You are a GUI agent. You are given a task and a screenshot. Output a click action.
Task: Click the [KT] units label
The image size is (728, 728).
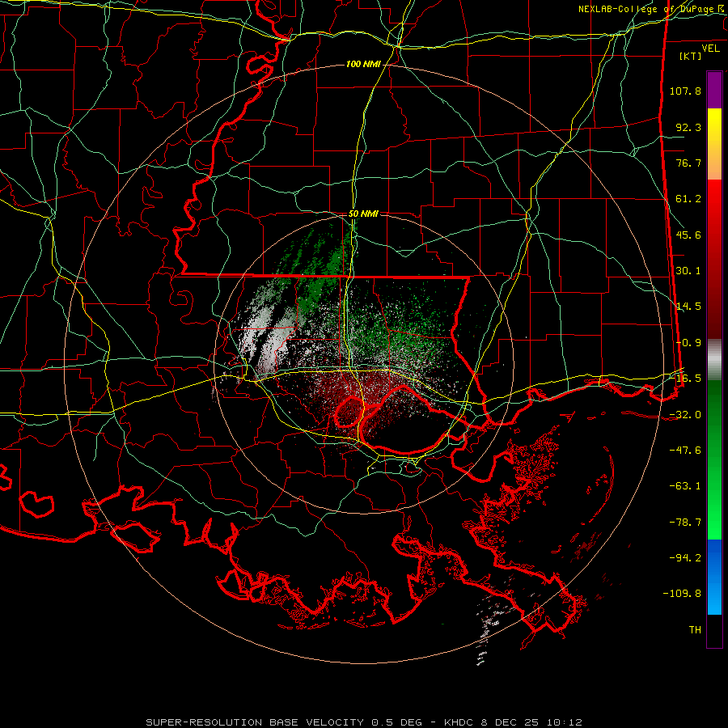pyautogui.click(x=691, y=56)
